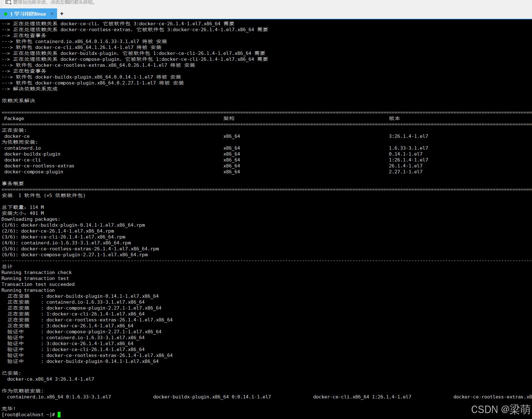Viewport: 532px width, 419px height.
Task: Click the 架构 column header text
Action: click(229, 118)
